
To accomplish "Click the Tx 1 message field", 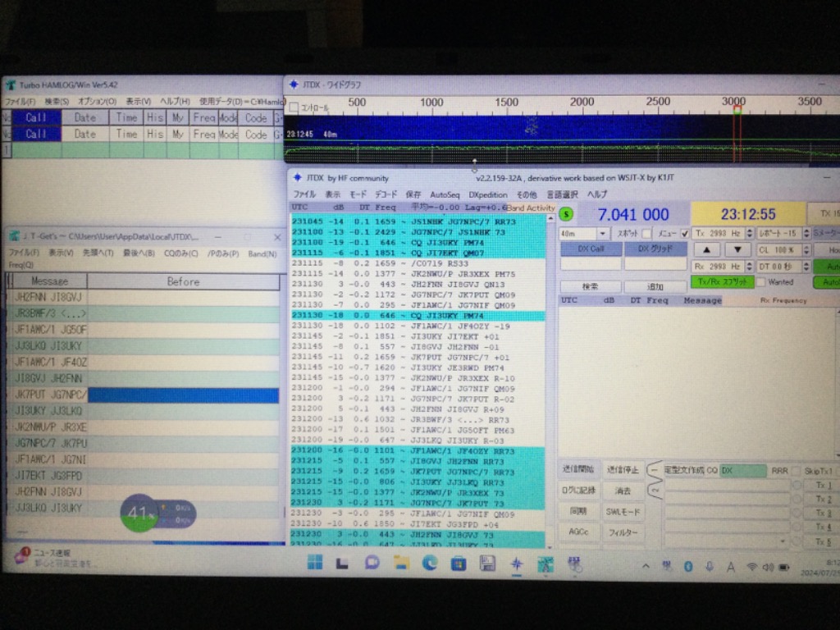I will pos(727,486).
